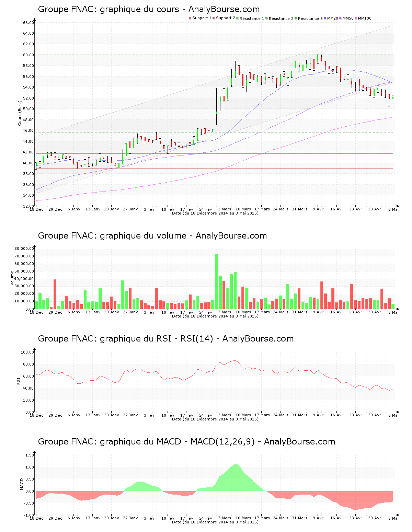Click '8 Mai' date on price chart
Viewport: 412px width, 532px height.
tap(393, 209)
